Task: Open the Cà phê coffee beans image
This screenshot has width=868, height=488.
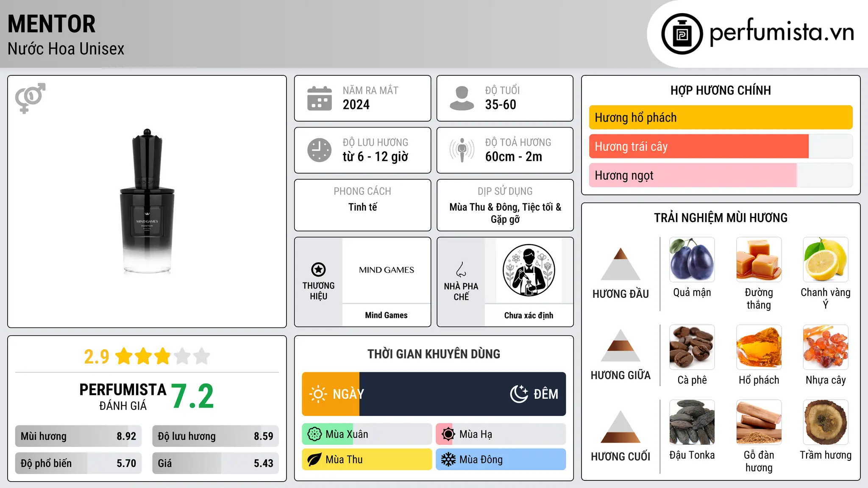Action: (692, 347)
